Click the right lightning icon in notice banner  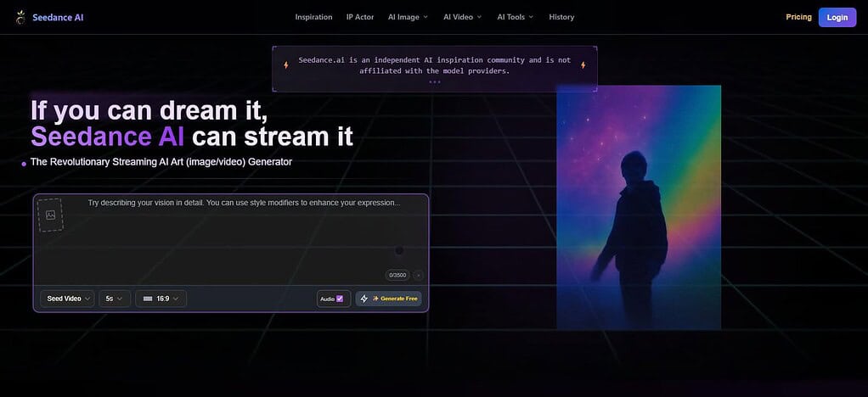click(x=583, y=65)
